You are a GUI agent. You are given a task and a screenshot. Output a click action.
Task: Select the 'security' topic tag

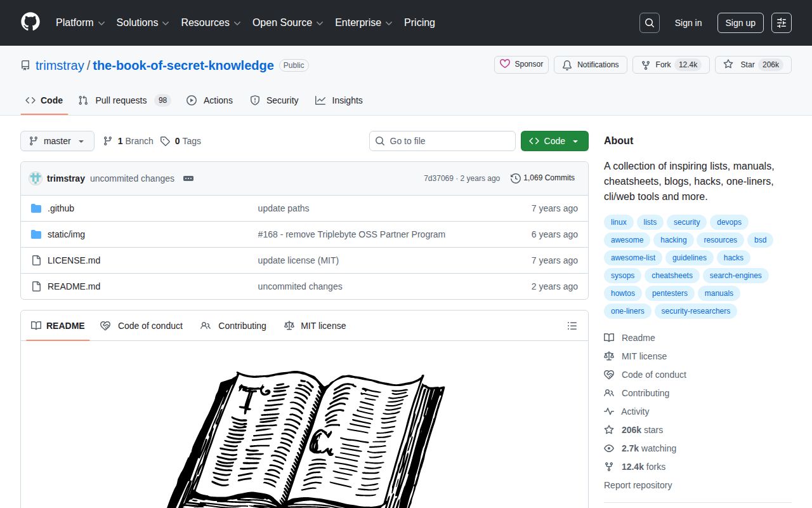point(686,222)
